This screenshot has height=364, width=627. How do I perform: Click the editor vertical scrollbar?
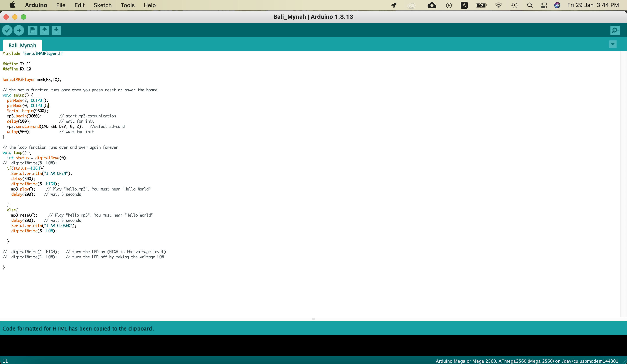coord(624,184)
